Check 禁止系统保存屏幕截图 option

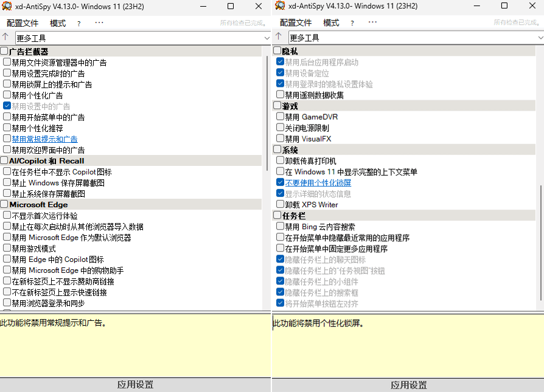[7, 193]
